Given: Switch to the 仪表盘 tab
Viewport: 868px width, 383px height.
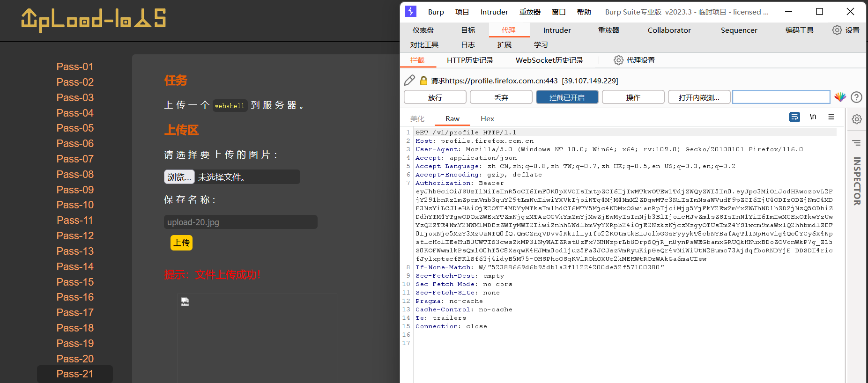Looking at the screenshot, I should 423,30.
